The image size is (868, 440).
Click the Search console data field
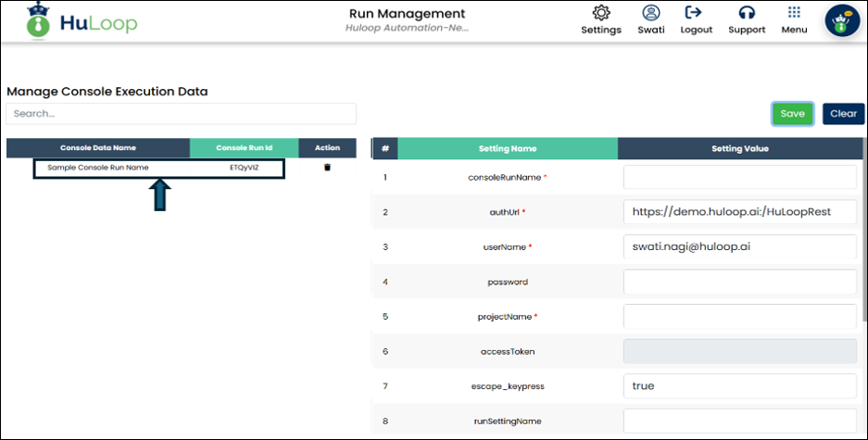[x=182, y=113]
